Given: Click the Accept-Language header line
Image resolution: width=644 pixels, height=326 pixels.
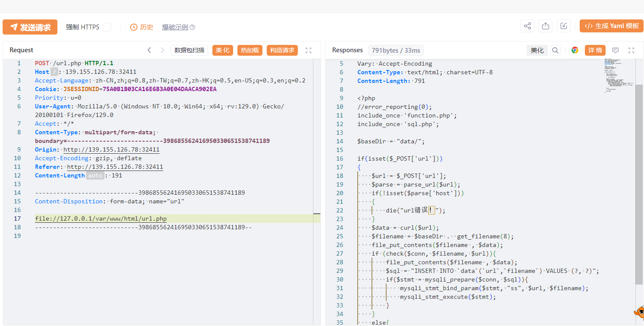Looking at the screenshot, I should (x=170, y=80).
